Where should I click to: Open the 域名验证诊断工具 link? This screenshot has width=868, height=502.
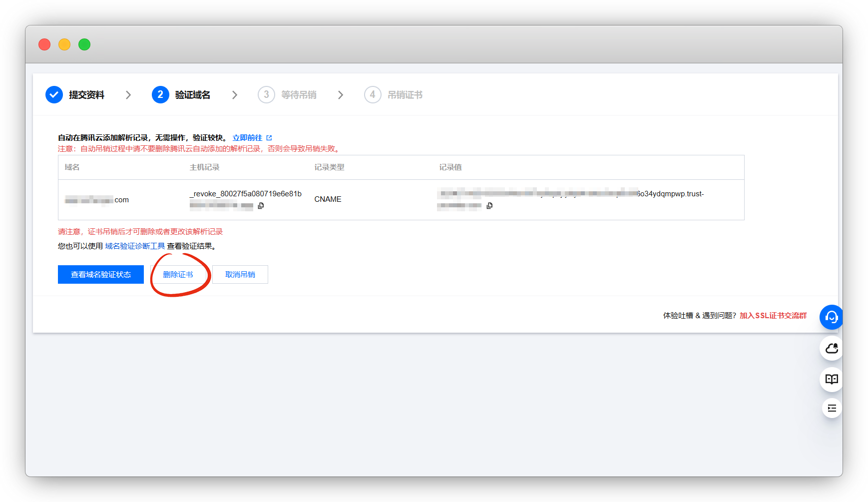[135, 246]
